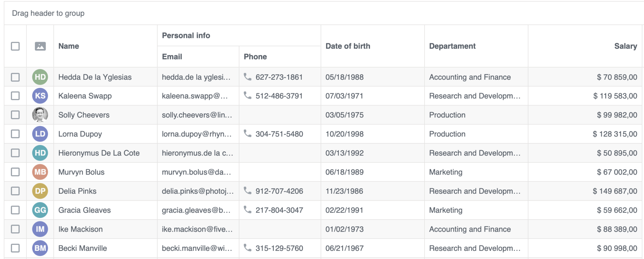Screen dimensions: 644x259
Task: Click phone number 512-486-3791
Action: click(x=279, y=96)
